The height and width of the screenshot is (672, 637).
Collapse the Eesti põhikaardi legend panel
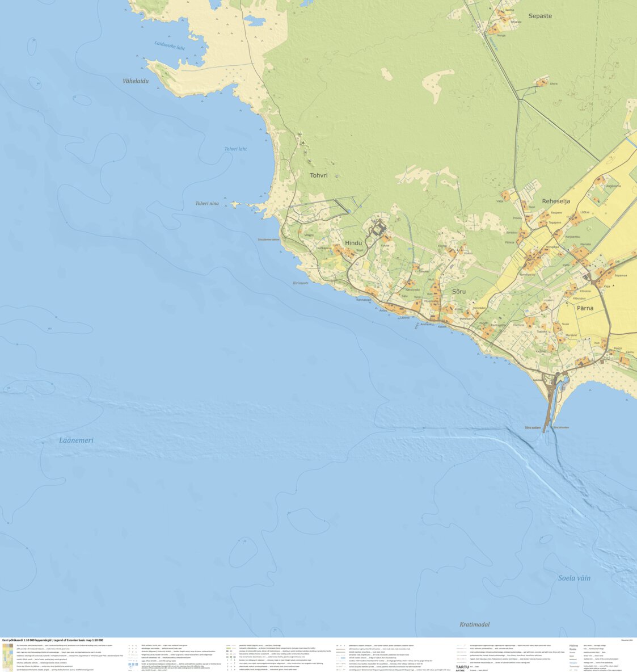tap(54, 640)
